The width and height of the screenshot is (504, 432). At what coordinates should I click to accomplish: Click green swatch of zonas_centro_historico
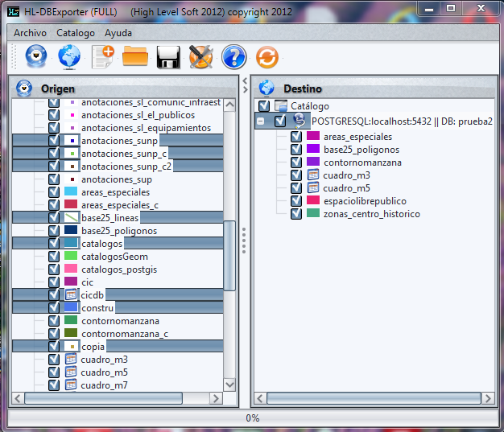click(313, 213)
